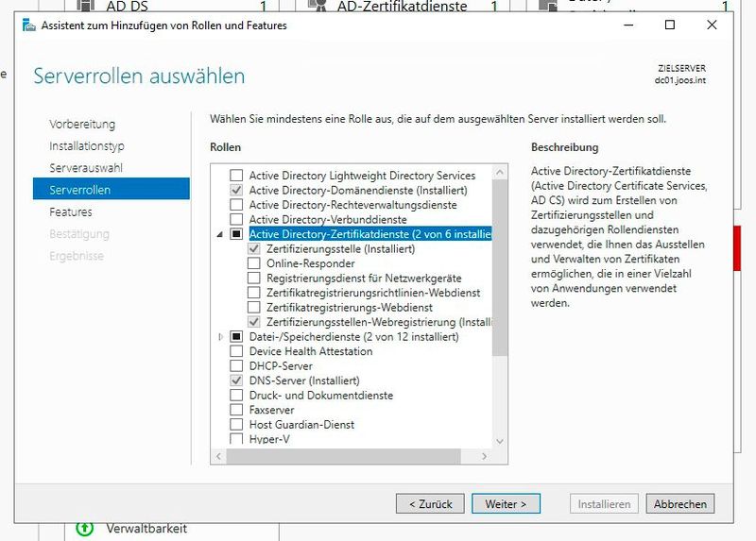Viewport: 756px width, 541px height.
Task: Toggle Active Directory-Zertifikatdienste checkbox
Action: 236,233
